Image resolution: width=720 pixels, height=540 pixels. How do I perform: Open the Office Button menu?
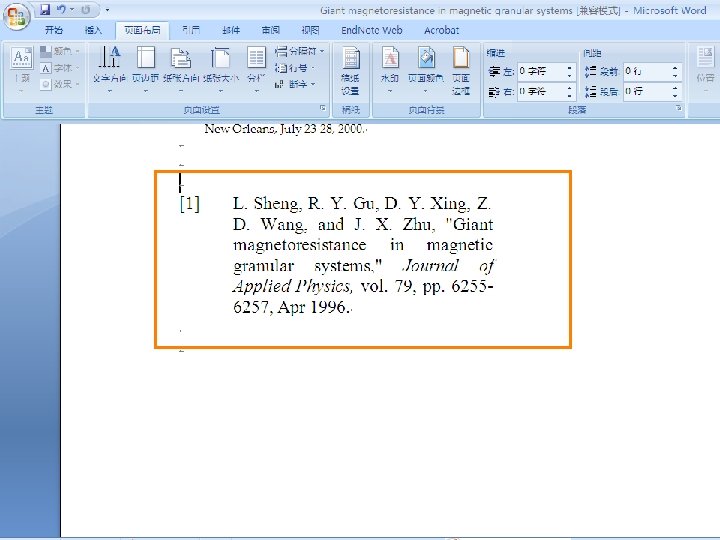17,17
